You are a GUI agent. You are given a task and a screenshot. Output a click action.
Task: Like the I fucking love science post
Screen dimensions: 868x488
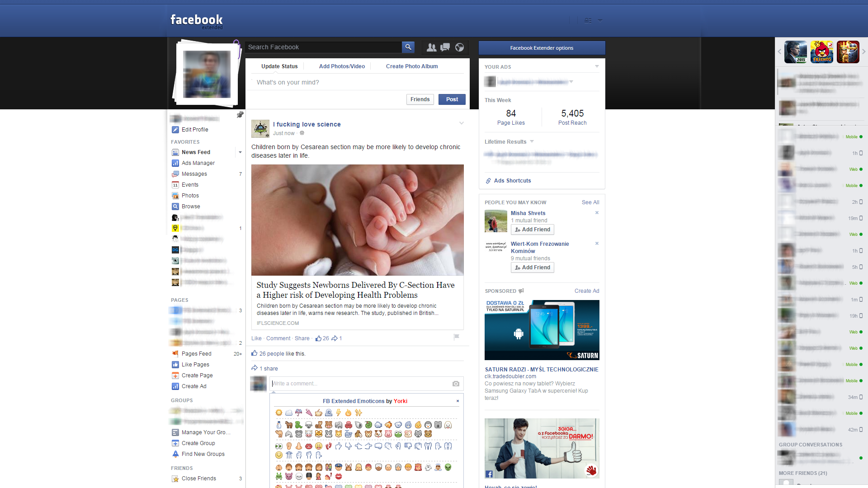(x=256, y=338)
